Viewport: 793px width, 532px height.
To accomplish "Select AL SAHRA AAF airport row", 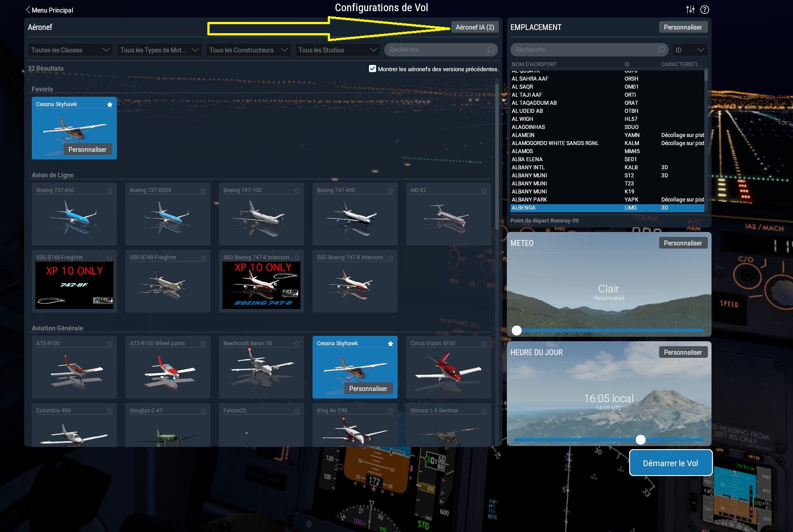I will tap(607, 79).
